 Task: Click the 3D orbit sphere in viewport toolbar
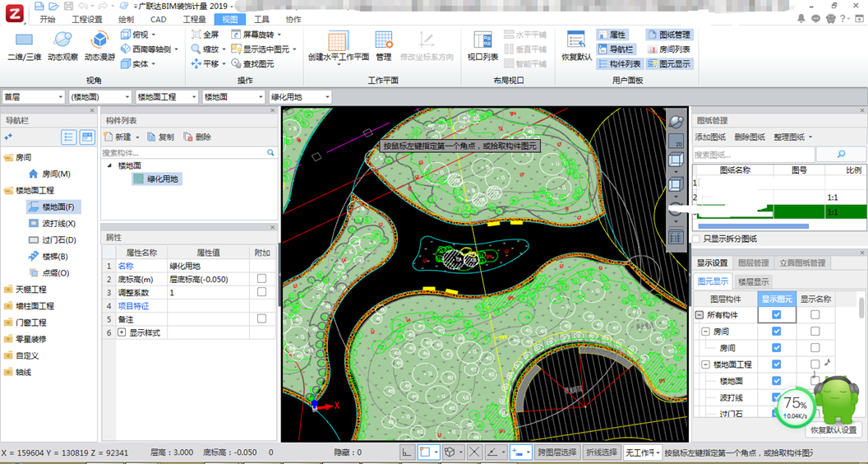point(676,122)
